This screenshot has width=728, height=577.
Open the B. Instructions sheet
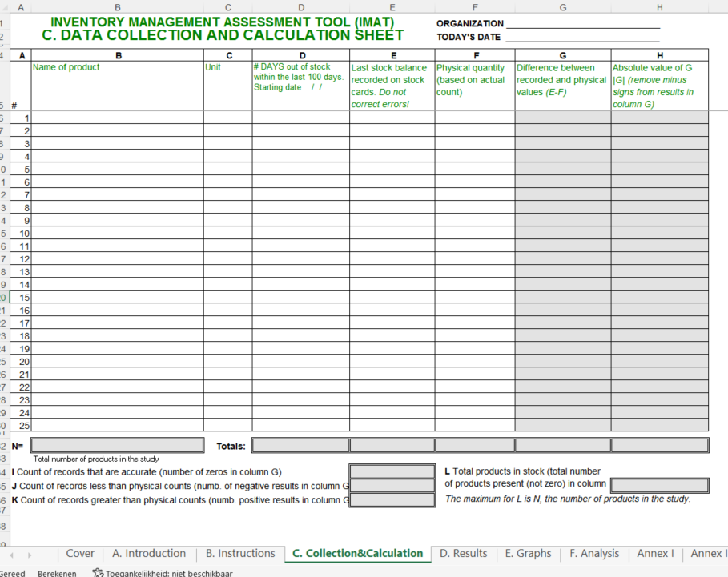[240, 553]
